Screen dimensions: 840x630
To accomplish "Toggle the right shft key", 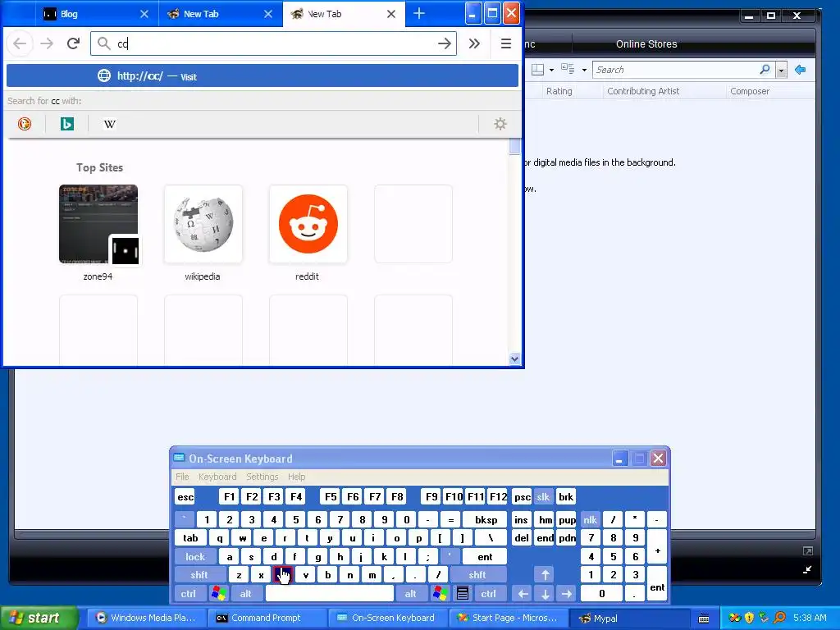I will (x=477, y=575).
